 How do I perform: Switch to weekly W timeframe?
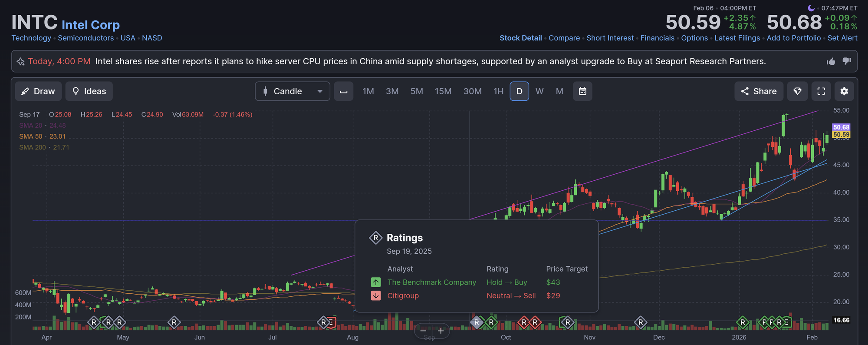pyautogui.click(x=539, y=91)
